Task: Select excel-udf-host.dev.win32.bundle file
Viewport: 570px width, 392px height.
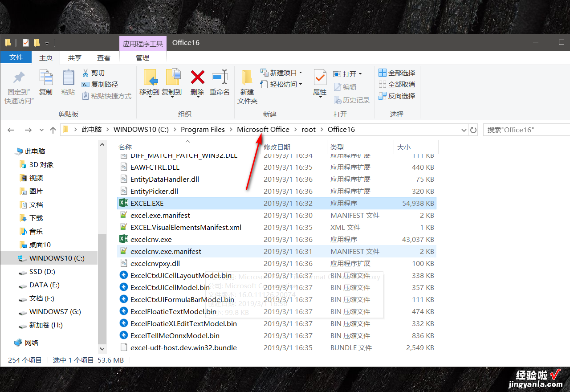Action: (x=183, y=347)
